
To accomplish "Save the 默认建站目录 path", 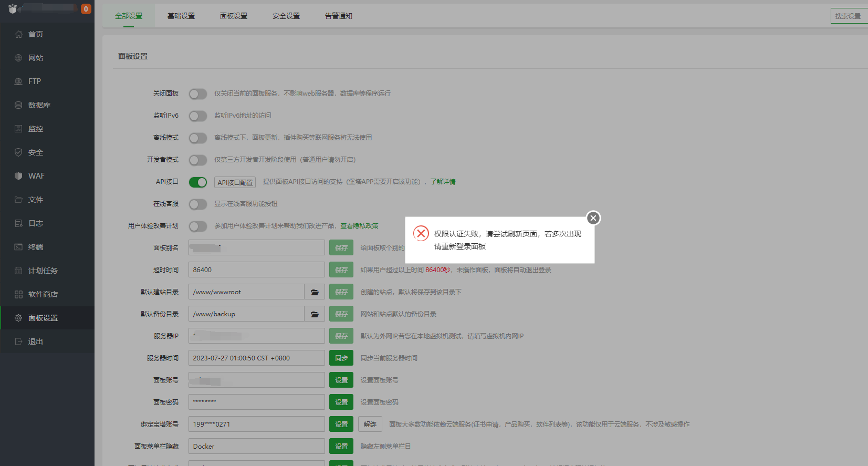I will coord(341,292).
